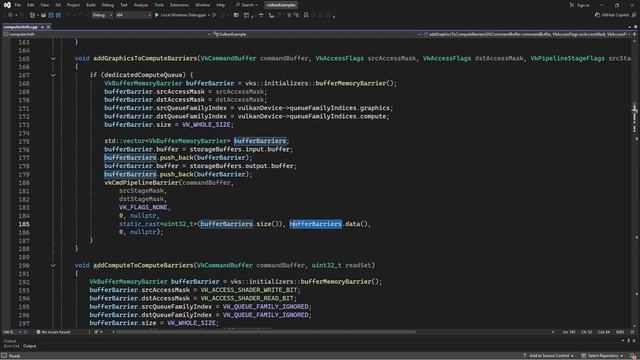Click the No issues found indicator
Viewport: 640px width, 360px height.
53,332
